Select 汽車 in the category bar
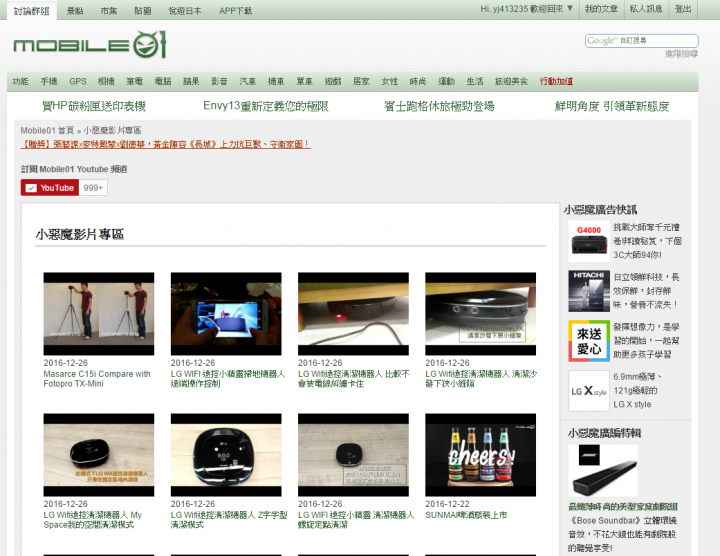Screen dimensions: 720x556 coord(248,81)
